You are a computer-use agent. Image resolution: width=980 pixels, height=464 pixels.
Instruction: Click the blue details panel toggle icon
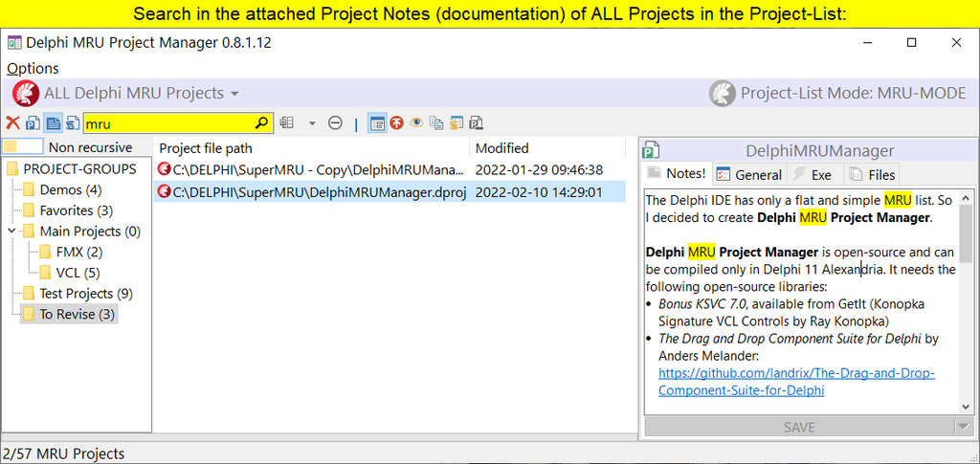[x=377, y=123]
